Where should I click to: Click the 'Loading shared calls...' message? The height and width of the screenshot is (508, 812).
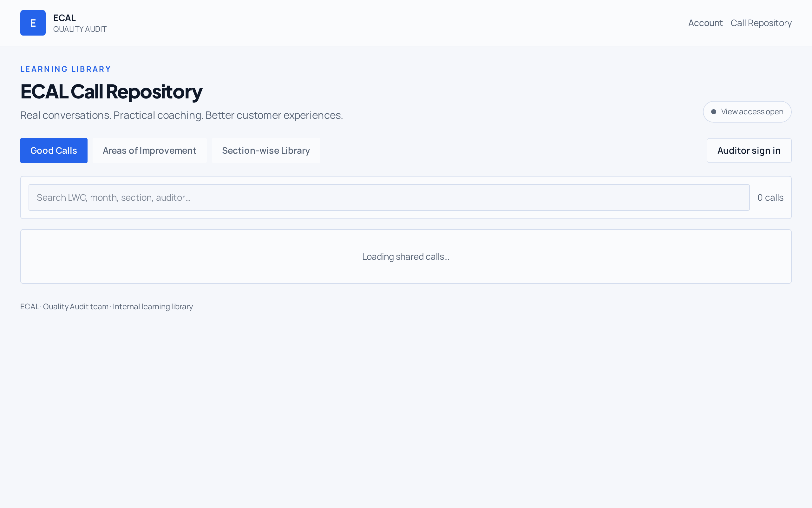(x=406, y=257)
